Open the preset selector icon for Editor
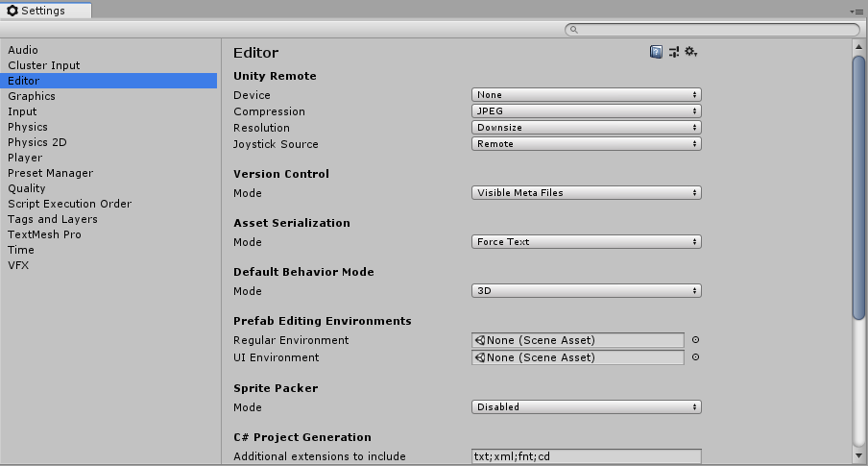 [x=674, y=52]
